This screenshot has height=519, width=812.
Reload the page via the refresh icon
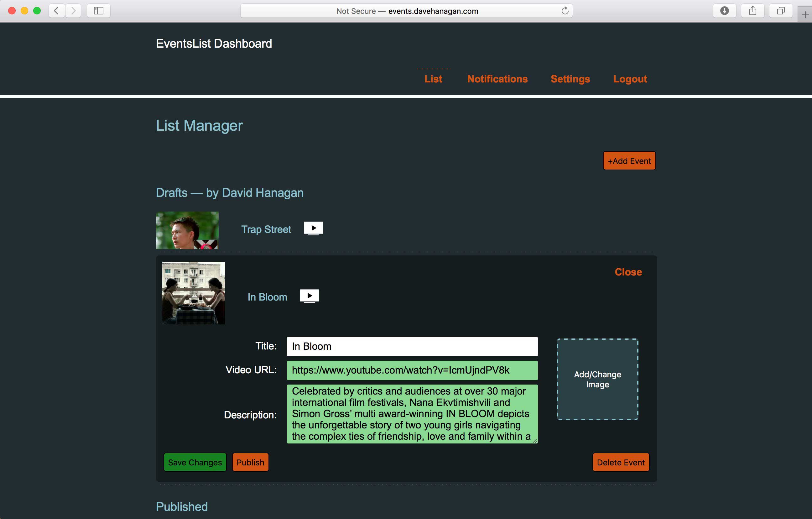coord(565,10)
